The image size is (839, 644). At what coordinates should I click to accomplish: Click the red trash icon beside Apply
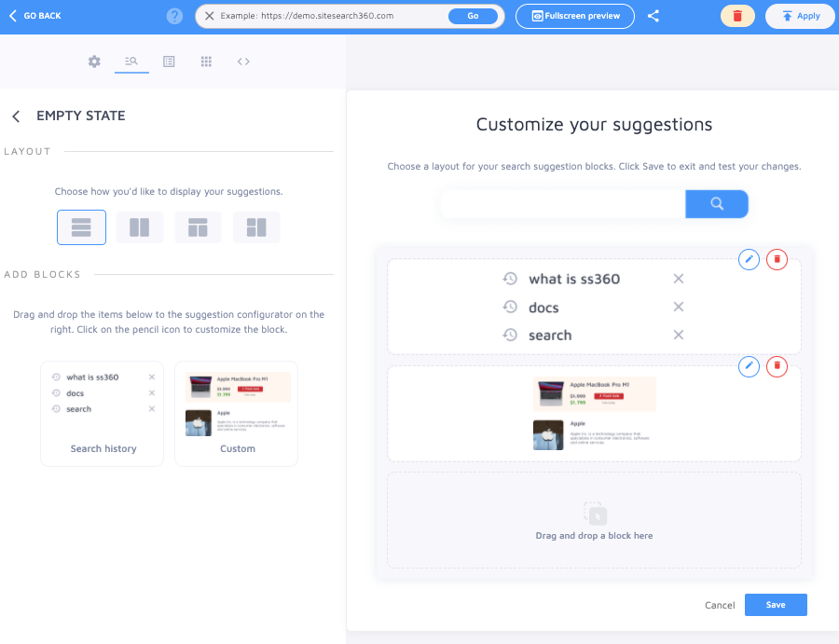(x=737, y=16)
